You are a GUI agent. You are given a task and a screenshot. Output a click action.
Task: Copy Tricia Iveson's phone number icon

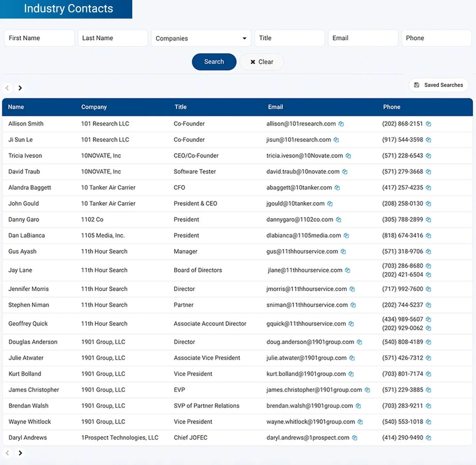[x=428, y=156]
